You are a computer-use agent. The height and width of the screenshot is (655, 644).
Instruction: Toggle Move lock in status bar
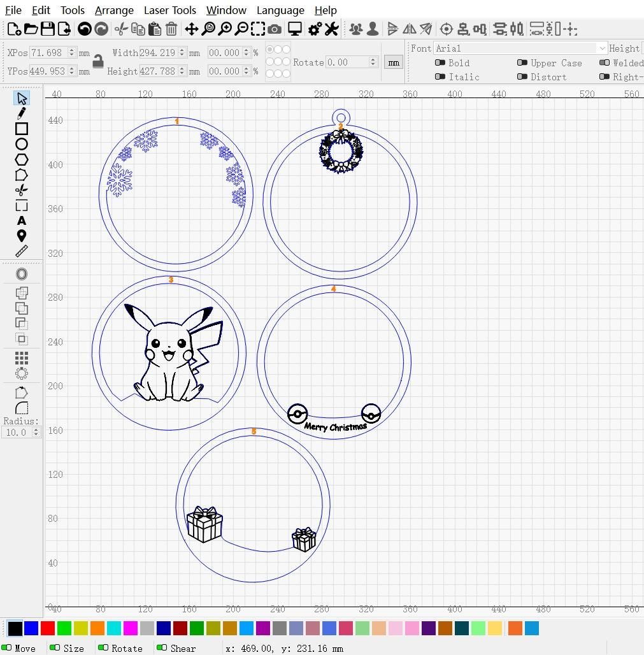6,647
